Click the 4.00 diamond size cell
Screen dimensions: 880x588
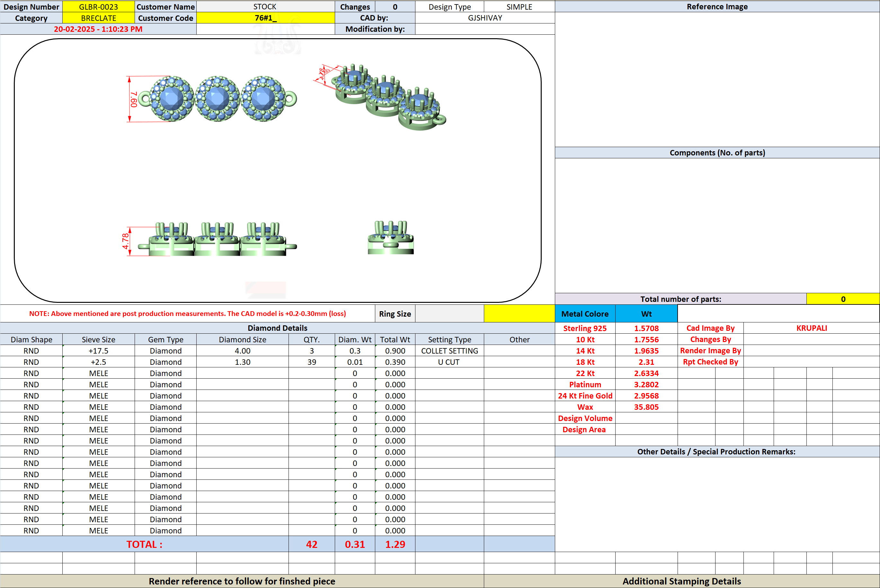click(242, 351)
